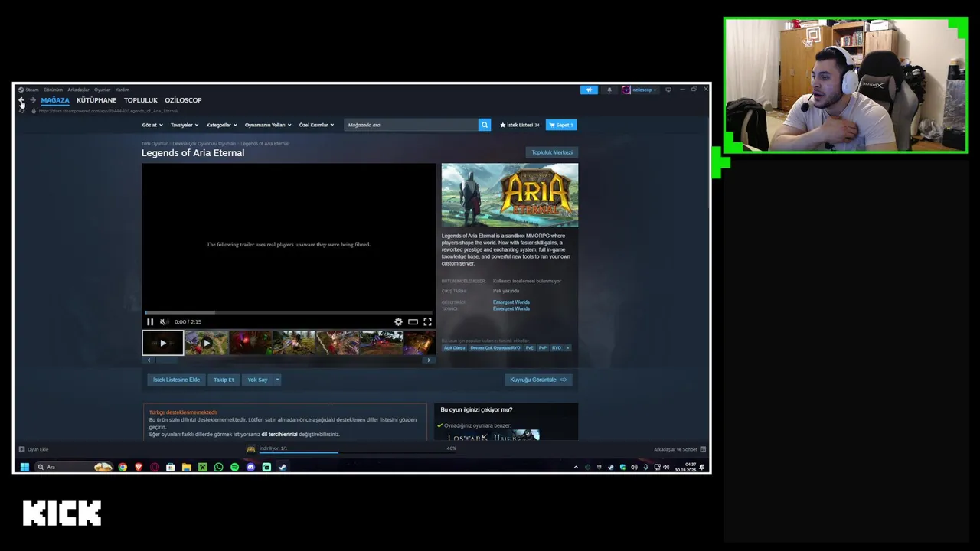This screenshot has width=980, height=551.
Task: Click Tüm Oyunlar breadcrumb link
Action: (154, 144)
